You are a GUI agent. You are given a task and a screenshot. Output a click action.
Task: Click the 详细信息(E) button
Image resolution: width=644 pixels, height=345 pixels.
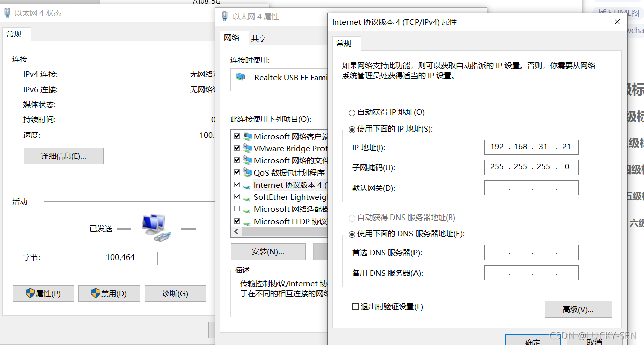coord(63,156)
